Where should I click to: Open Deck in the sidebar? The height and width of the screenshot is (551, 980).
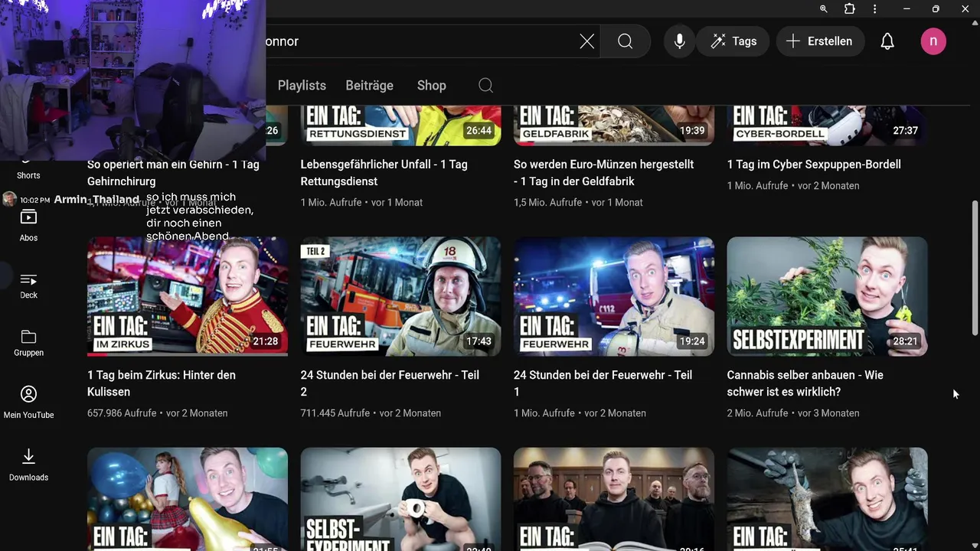(x=28, y=285)
